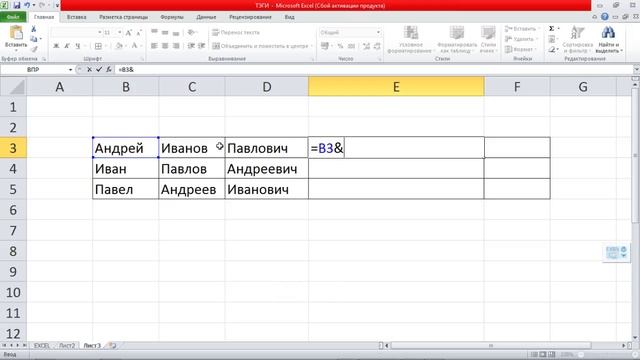The height and width of the screenshot is (360, 640).
Task: Open the font size dropdown
Action: click(120, 33)
